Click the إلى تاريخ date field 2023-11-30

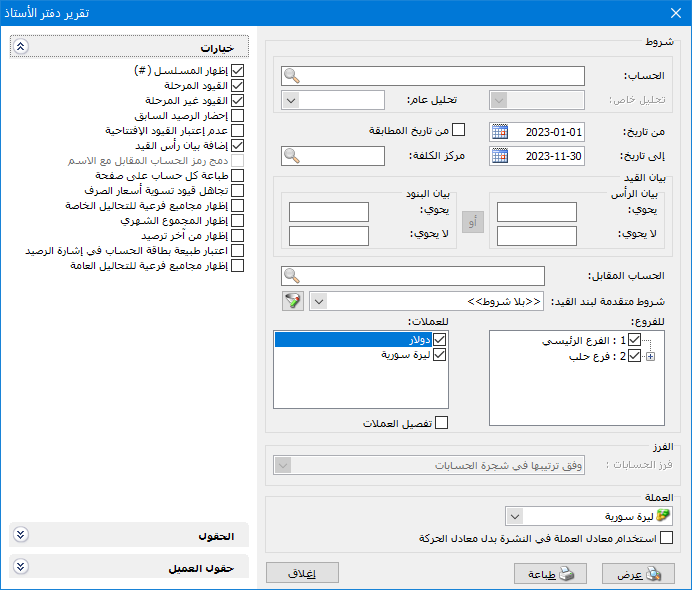point(537,156)
